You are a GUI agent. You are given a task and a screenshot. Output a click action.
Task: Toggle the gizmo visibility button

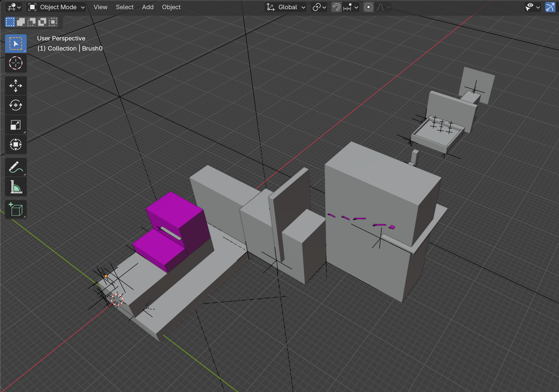click(550, 7)
